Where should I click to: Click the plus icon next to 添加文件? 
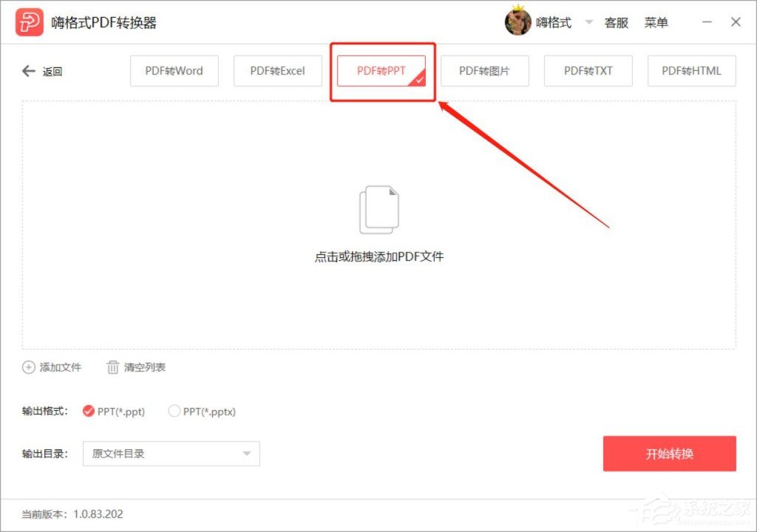click(28, 367)
